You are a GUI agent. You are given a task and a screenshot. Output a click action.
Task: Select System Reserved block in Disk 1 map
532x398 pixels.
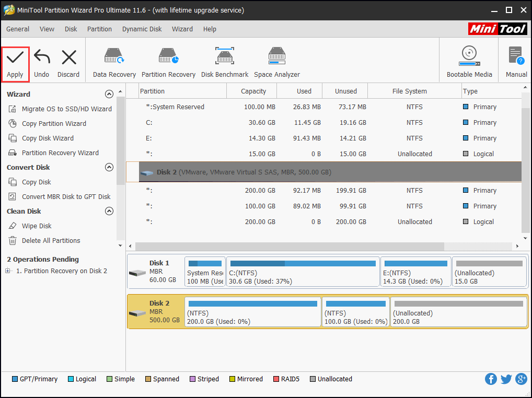[205, 272]
